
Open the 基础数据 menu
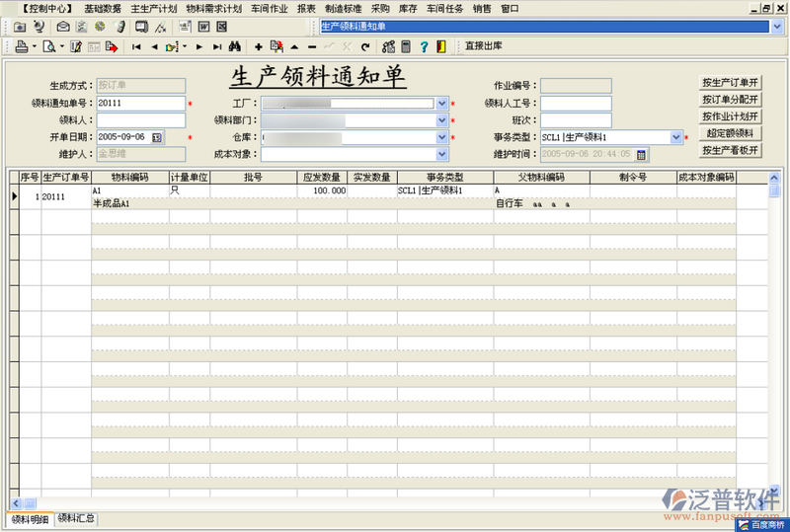[103, 8]
